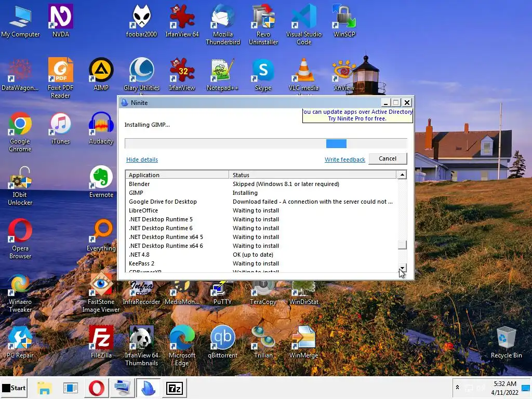Launch iTunes from the desktop

[x=60, y=128]
